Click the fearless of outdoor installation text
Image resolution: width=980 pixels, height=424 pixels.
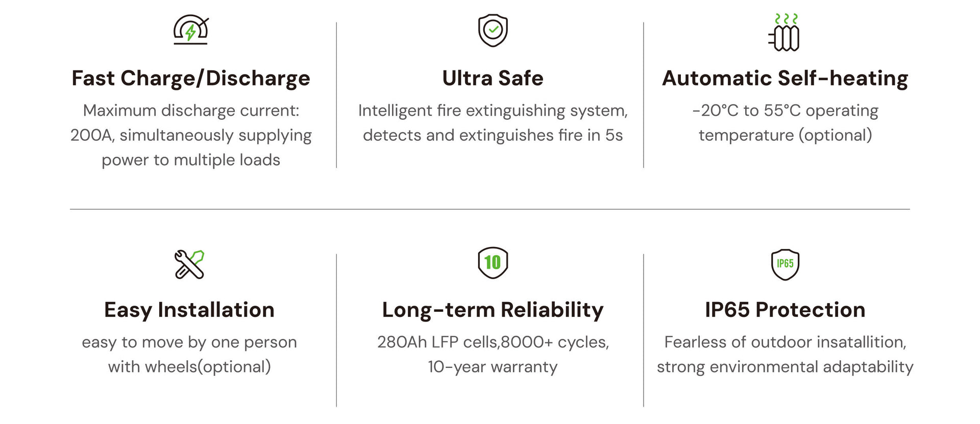tap(785, 342)
